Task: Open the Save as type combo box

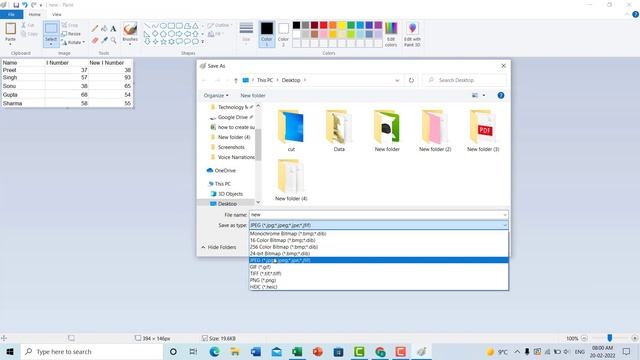Action: click(379, 225)
